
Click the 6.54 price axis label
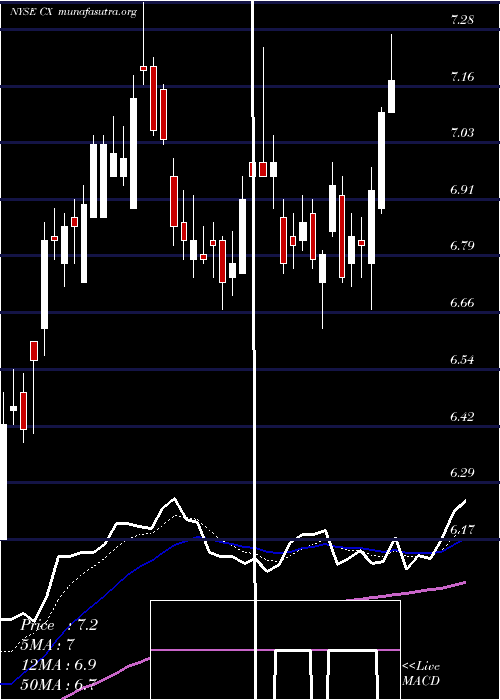pos(462,360)
